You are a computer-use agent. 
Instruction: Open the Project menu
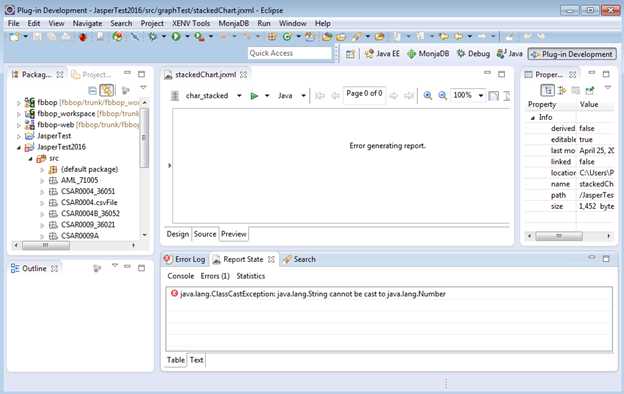[152, 23]
